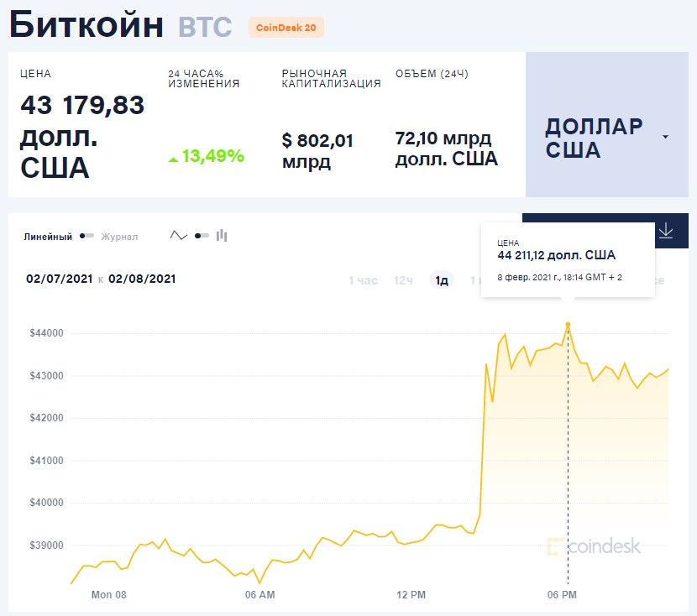The width and height of the screenshot is (697, 616).
Task: Toggle the Журнал option on
Action: pyautogui.click(x=118, y=236)
